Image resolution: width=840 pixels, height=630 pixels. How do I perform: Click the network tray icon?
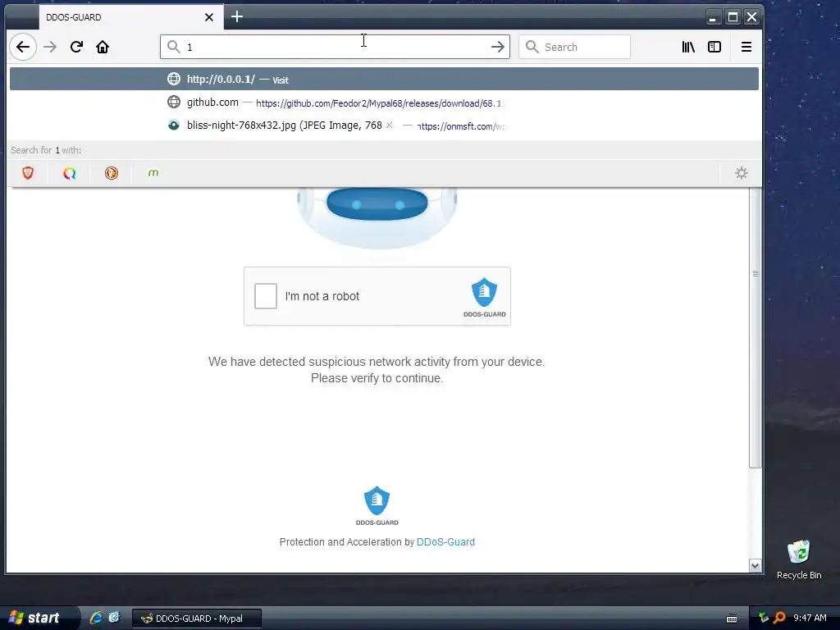click(x=764, y=618)
